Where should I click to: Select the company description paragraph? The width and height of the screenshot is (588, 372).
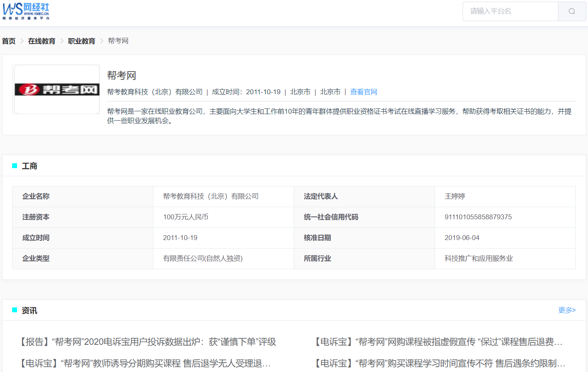click(339, 116)
